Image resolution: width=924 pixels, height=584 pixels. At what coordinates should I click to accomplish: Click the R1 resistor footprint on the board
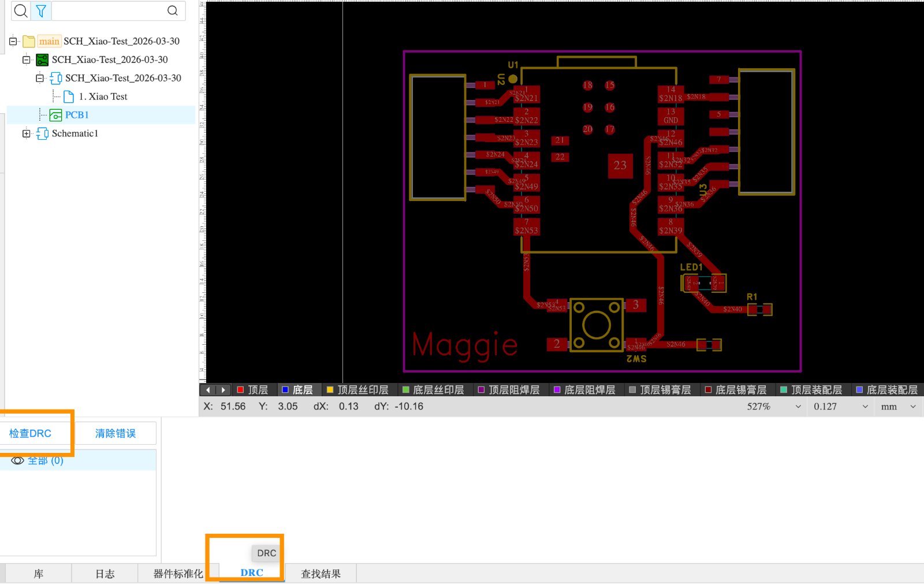[x=759, y=310]
